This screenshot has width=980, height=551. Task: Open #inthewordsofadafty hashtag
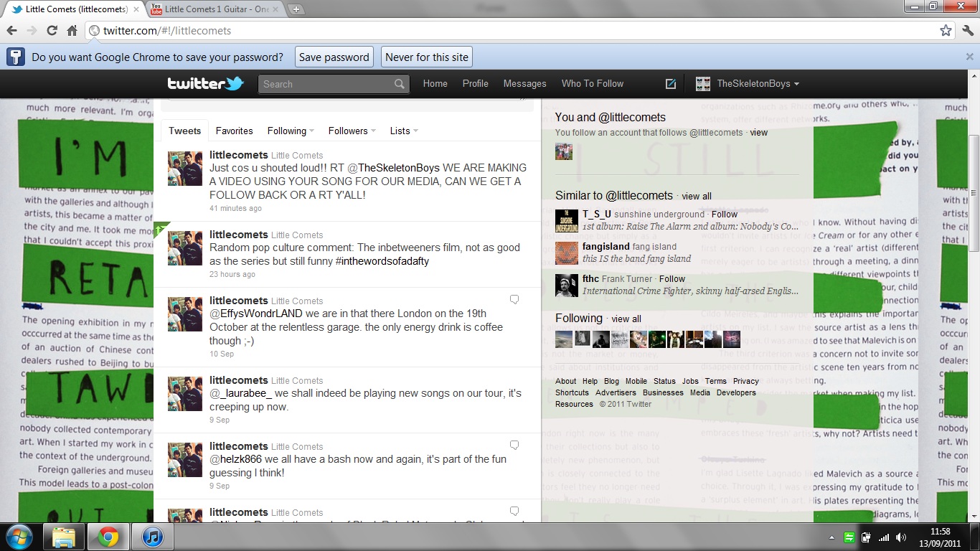[382, 261]
